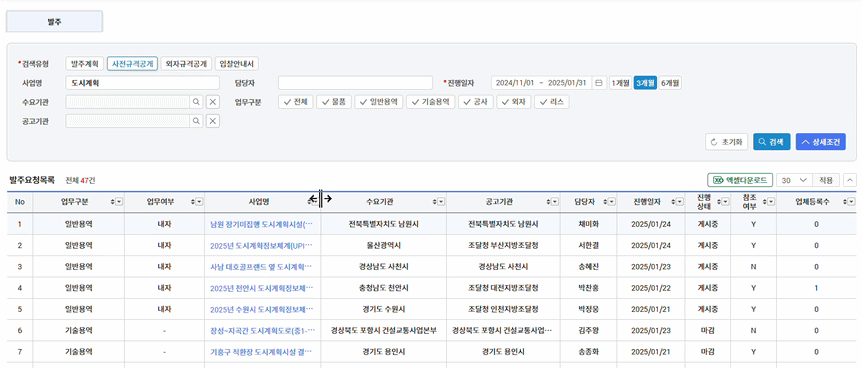Screen dimensions: 862x368
Task: Click the blue 검색 button
Action: (772, 142)
